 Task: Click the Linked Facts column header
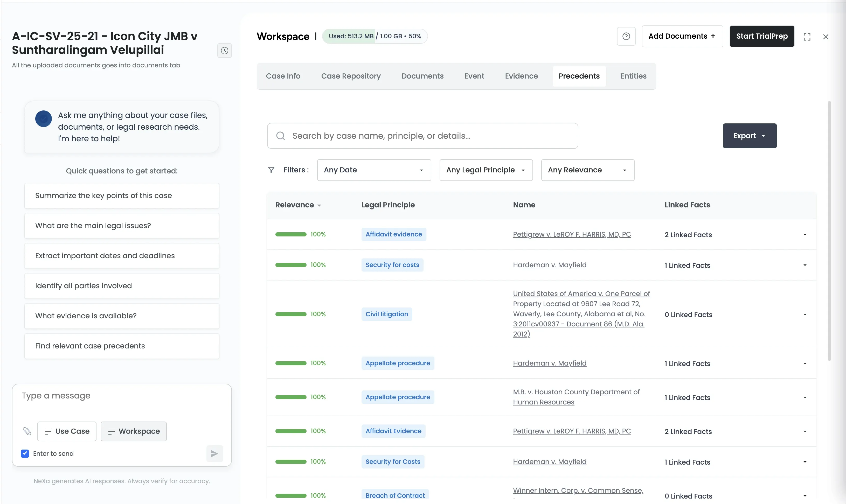coord(687,205)
